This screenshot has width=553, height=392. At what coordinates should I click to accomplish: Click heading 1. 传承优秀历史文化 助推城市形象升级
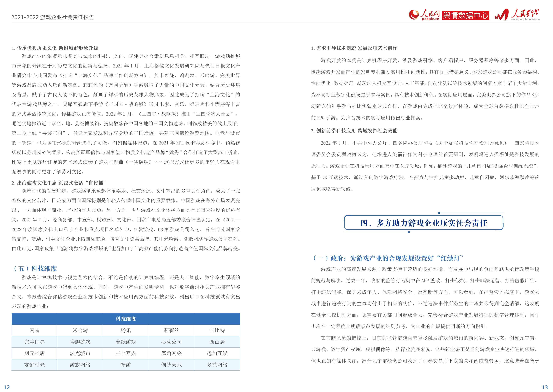[x=55, y=48]
